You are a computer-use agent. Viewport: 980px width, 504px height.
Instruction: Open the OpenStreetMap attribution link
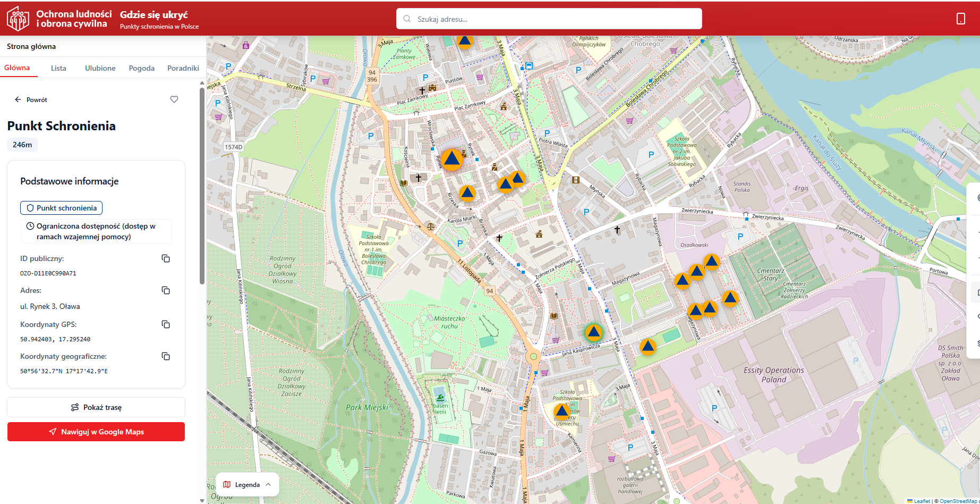(958, 501)
